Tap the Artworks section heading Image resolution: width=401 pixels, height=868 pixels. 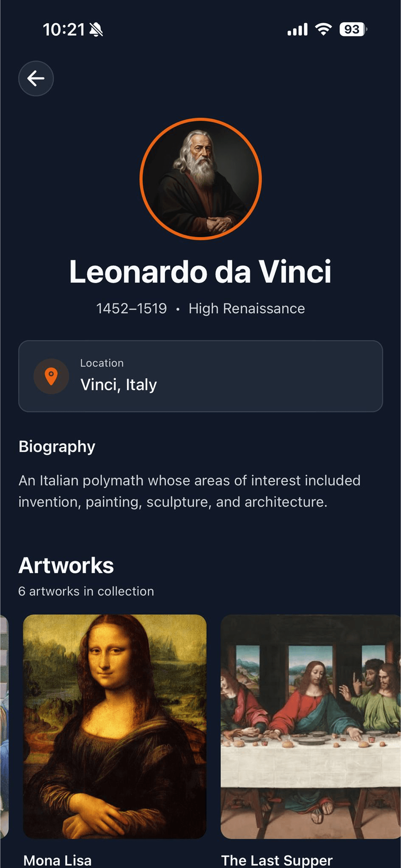(x=66, y=565)
